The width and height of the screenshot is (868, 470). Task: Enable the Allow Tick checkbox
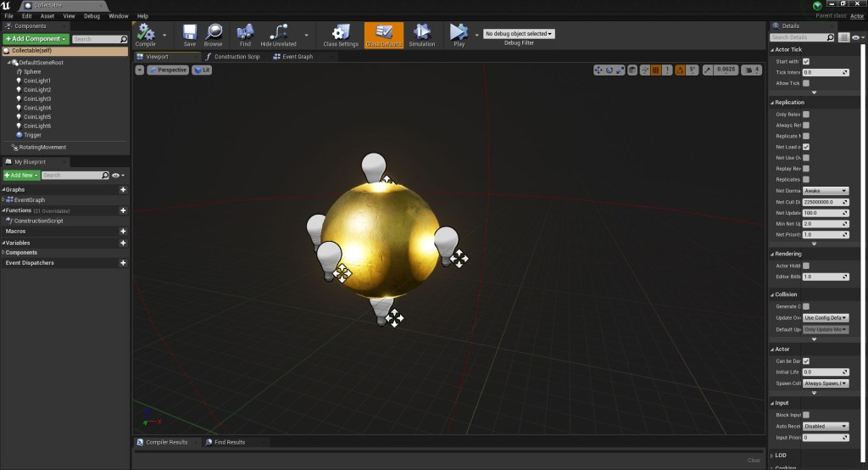click(806, 83)
